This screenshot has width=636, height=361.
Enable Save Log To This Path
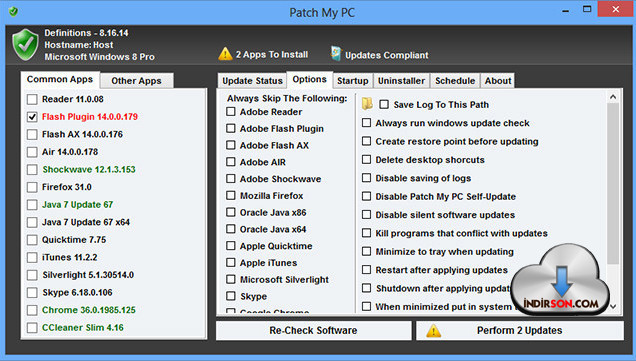(384, 104)
